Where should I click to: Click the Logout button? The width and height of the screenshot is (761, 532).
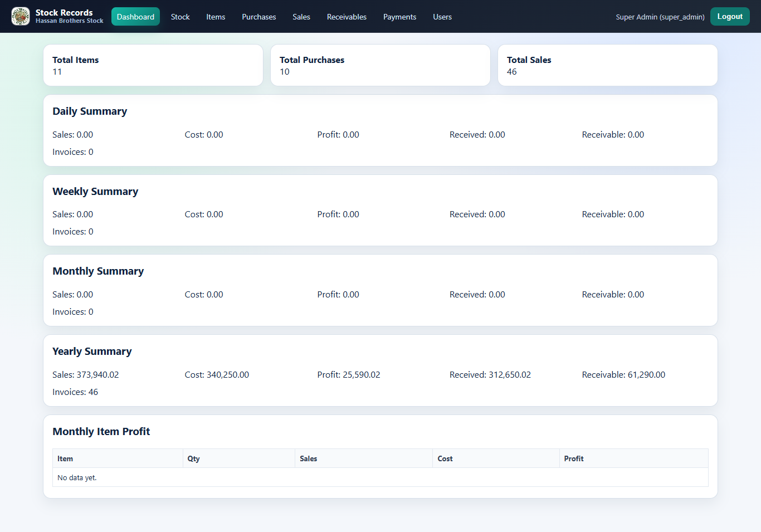tap(730, 16)
